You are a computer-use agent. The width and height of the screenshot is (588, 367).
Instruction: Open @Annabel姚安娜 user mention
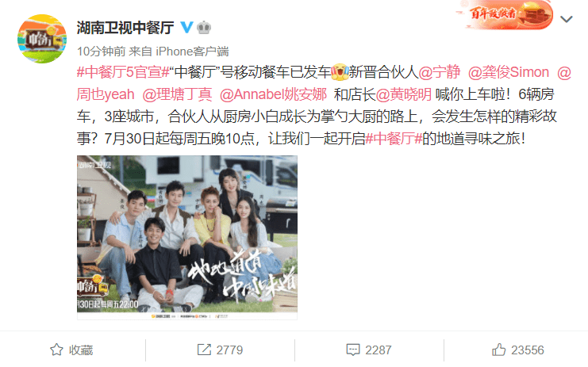[274, 94]
